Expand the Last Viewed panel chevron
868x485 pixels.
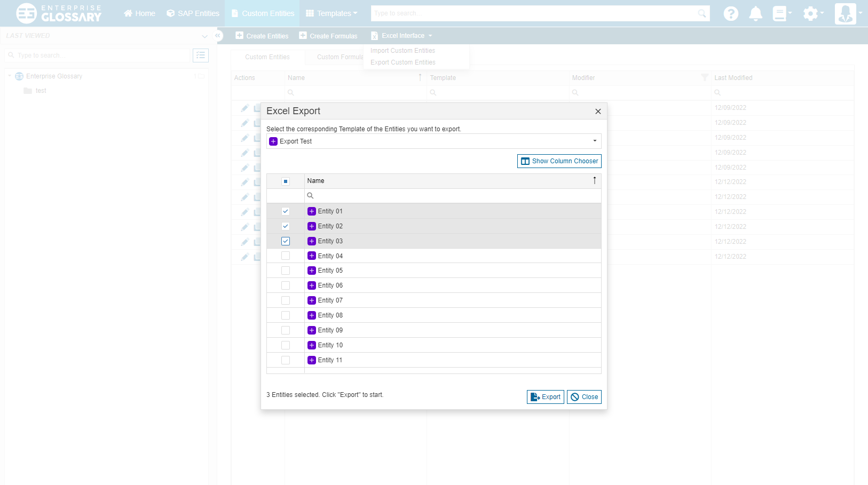(x=204, y=36)
